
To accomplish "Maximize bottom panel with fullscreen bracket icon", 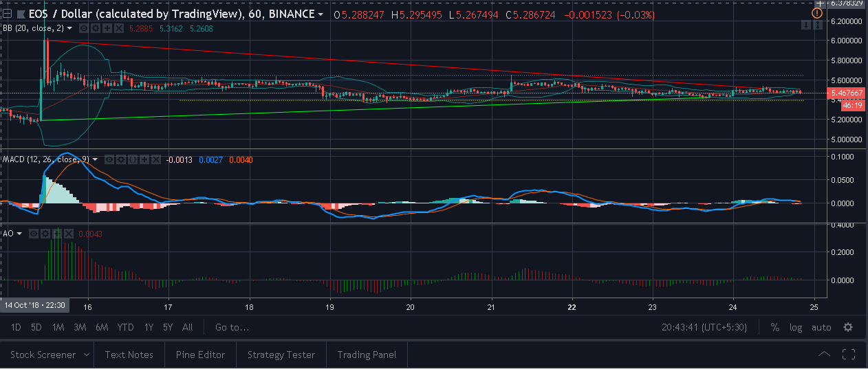I will click(849, 355).
